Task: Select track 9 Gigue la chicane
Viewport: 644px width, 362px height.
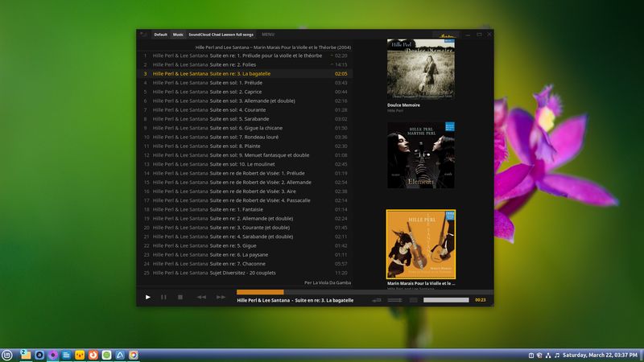Action: click(x=246, y=128)
